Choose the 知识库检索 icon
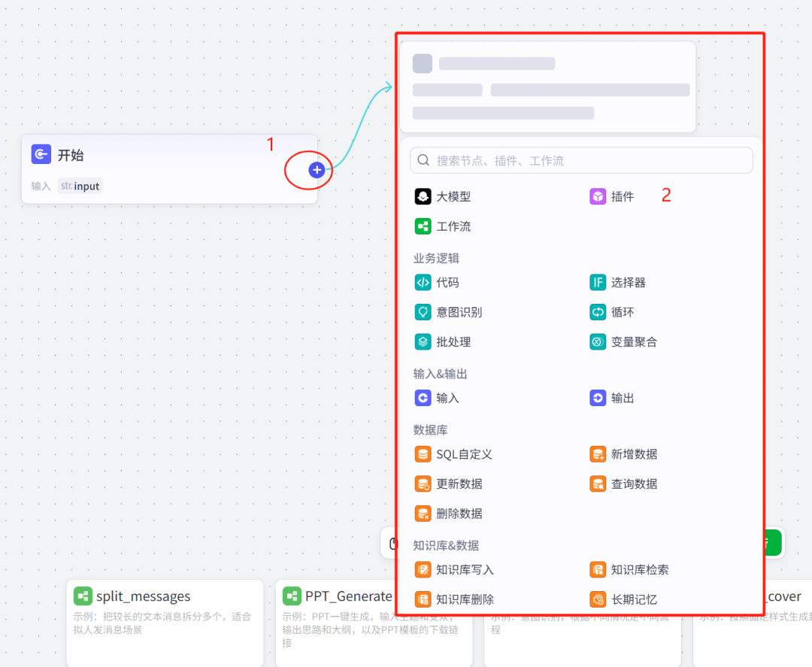Image resolution: width=812 pixels, height=667 pixels. click(x=598, y=570)
